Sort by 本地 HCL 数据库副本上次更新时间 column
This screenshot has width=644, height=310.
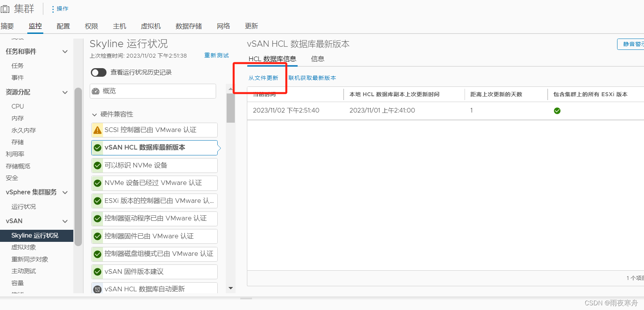(x=394, y=94)
